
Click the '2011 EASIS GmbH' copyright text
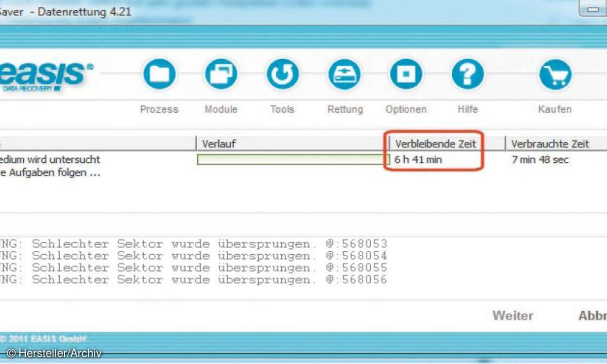coord(44,338)
